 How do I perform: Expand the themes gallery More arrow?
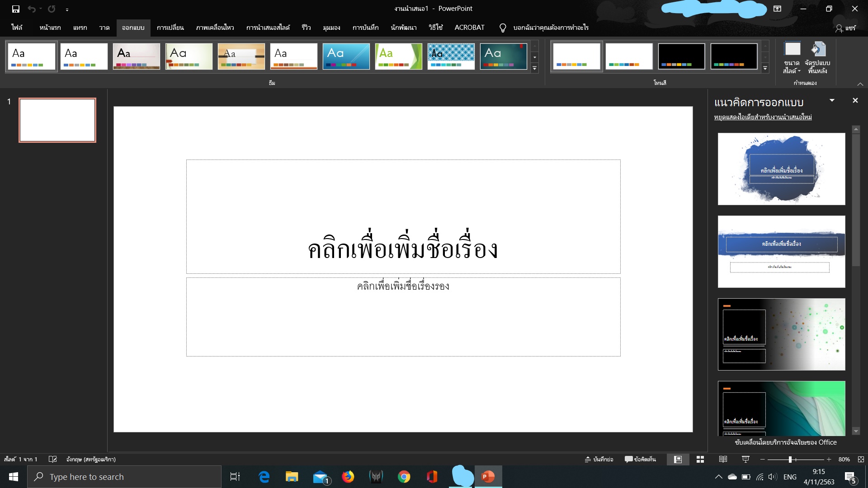[535, 68]
